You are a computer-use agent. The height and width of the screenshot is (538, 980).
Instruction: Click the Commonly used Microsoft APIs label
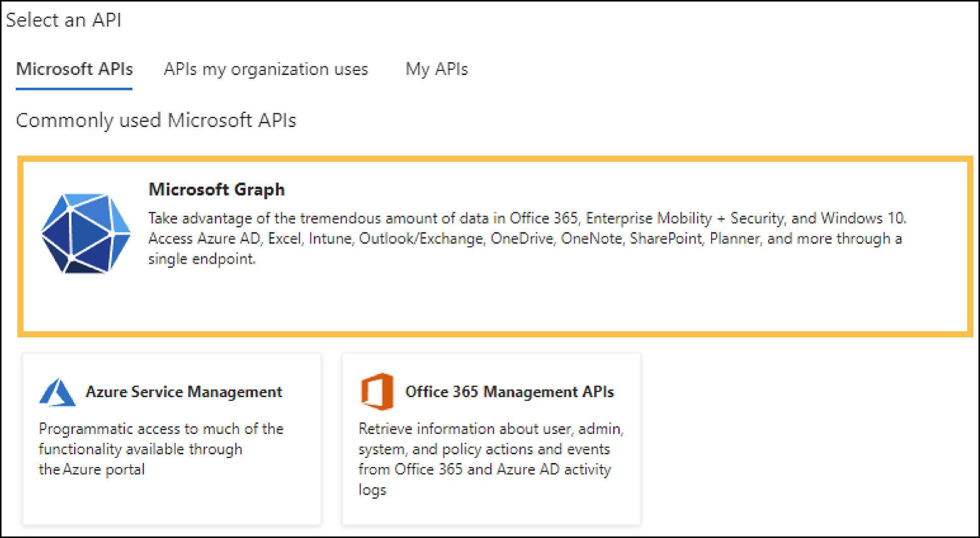tap(156, 120)
